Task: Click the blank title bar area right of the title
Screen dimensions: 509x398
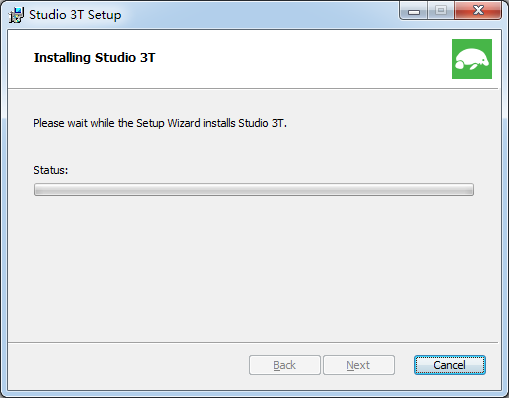Action: (x=260, y=15)
